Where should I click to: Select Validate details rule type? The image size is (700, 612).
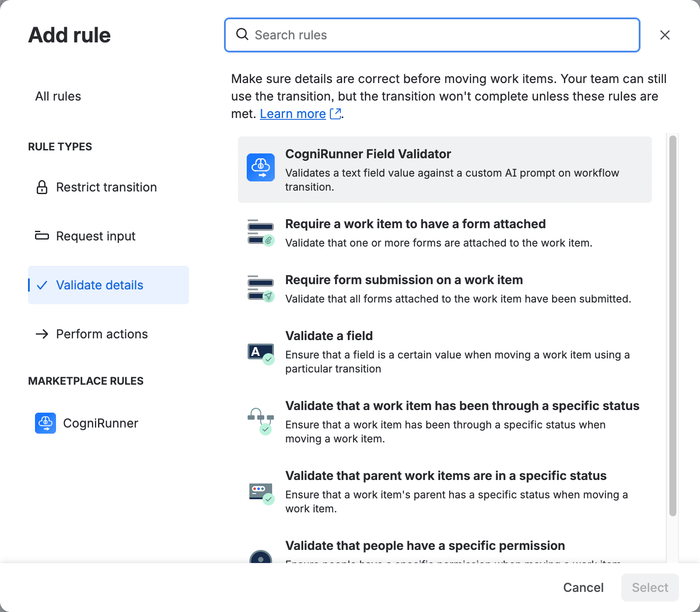108,285
